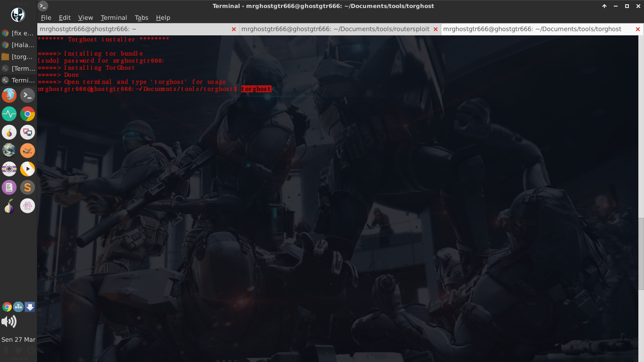Open the blue network connections tray icon

[x=18, y=307]
